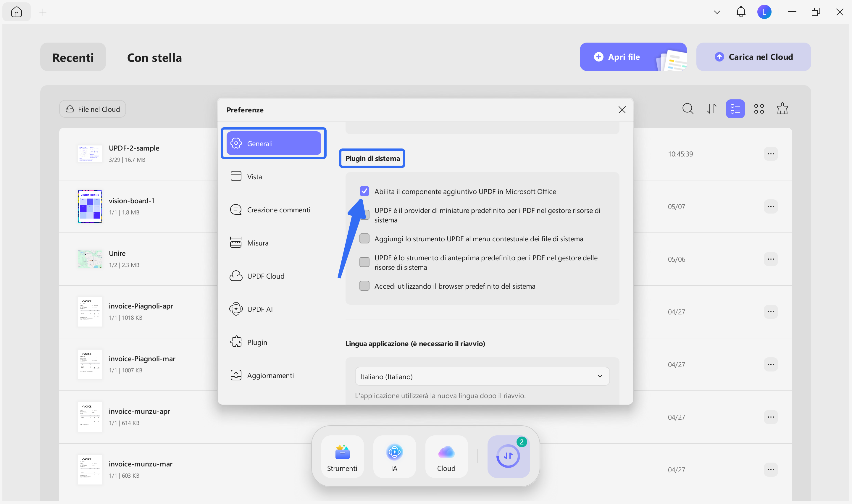Image resolution: width=852 pixels, height=504 pixels.
Task: Open the transfer sync icon with badge
Action: (508, 456)
